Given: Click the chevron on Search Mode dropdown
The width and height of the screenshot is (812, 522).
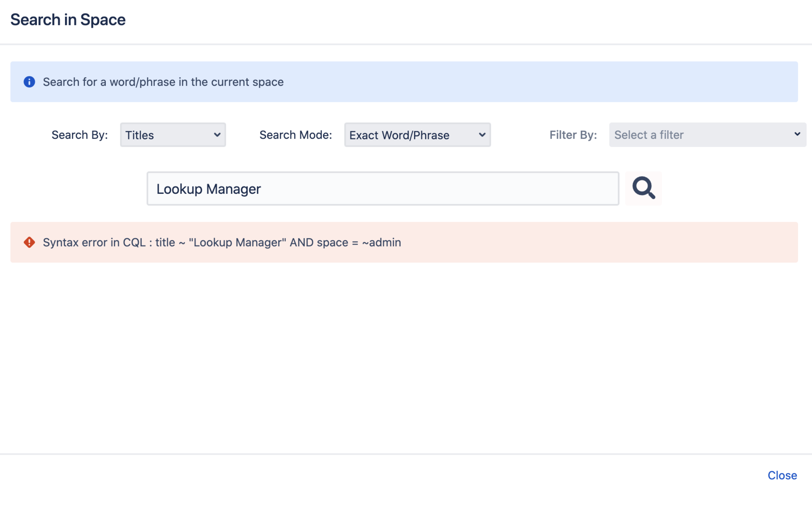Looking at the screenshot, I should [482, 135].
